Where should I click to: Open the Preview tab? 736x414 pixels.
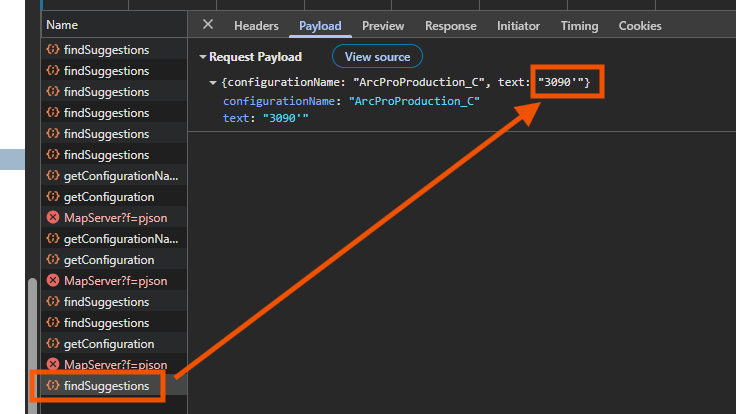point(383,26)
